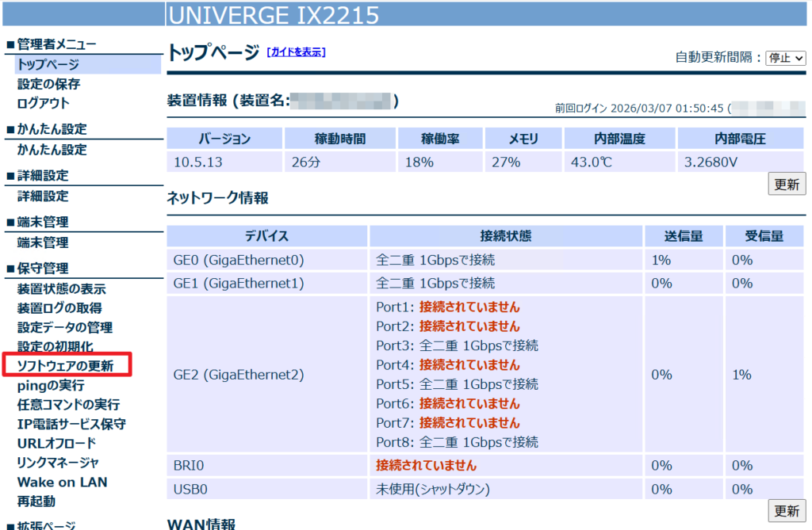The width and height of the screenshot is (812, 530).
Task: Click 再起動 to reboot the router
Action: click(x=36, y=501)
